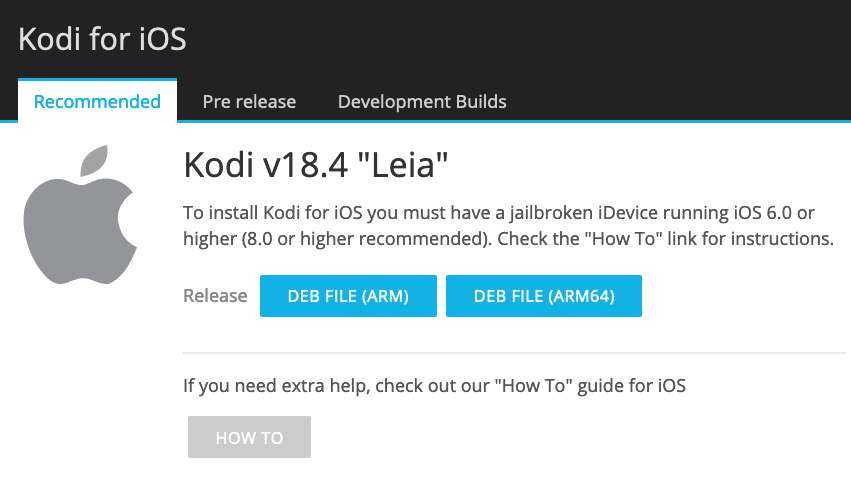Download the DEB FILE (ARM64) release
This screenshot has height=488, width=851.
tap(544, 296)
